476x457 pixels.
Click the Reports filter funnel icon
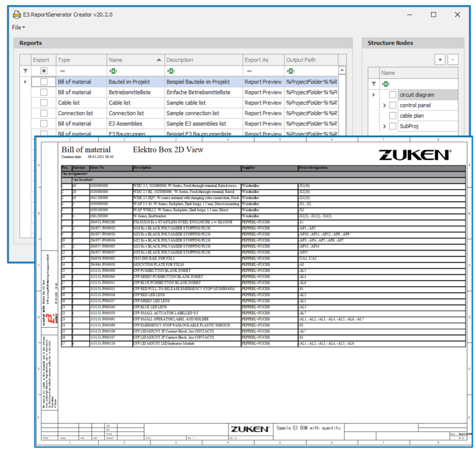point(26,71)
